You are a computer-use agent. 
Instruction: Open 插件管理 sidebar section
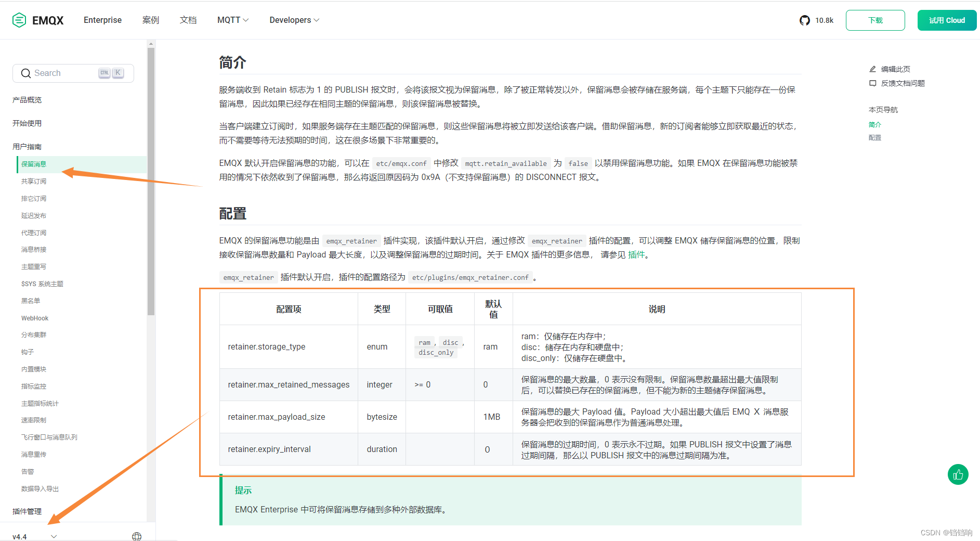point(27,511)
